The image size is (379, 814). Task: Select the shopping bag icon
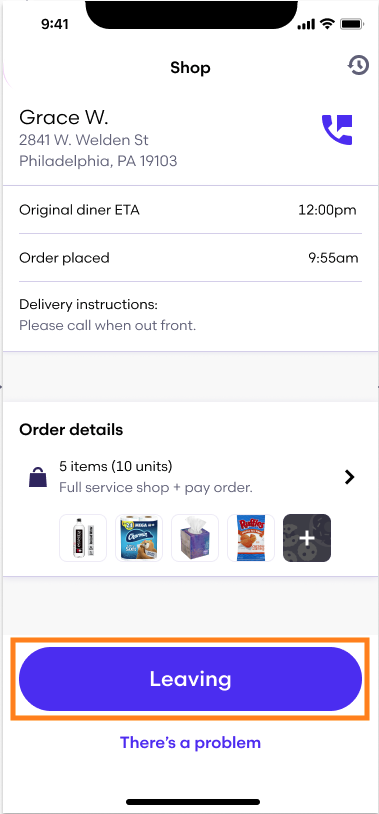[x=38, y=477]
